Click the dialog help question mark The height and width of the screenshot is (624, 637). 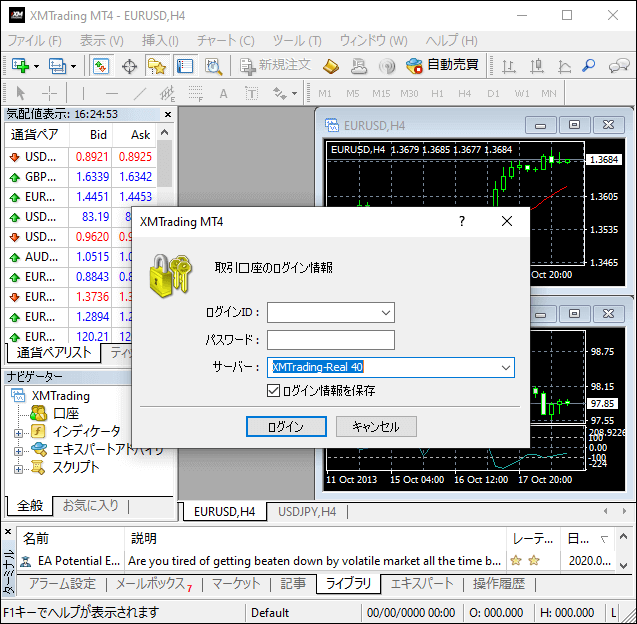[x=462, y=221]
